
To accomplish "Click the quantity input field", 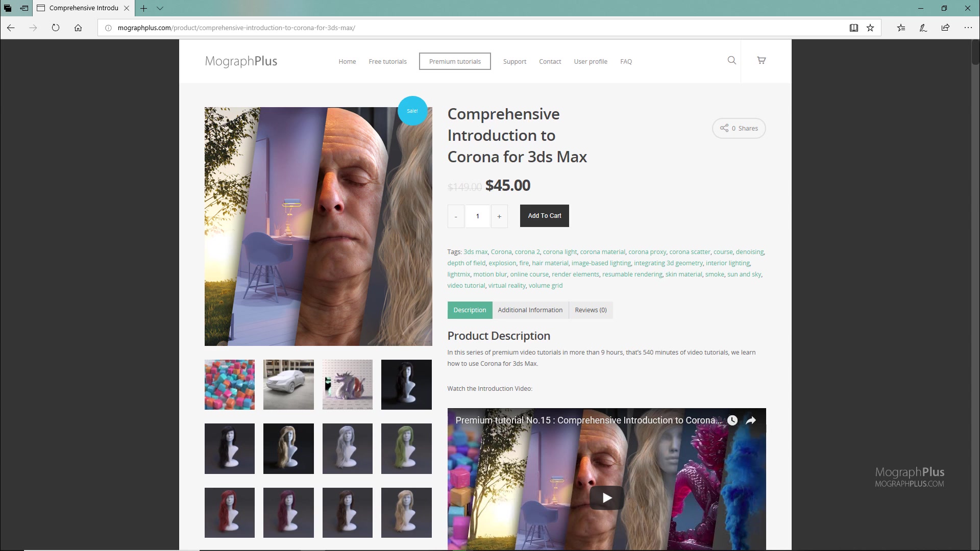I will (478, 216).
